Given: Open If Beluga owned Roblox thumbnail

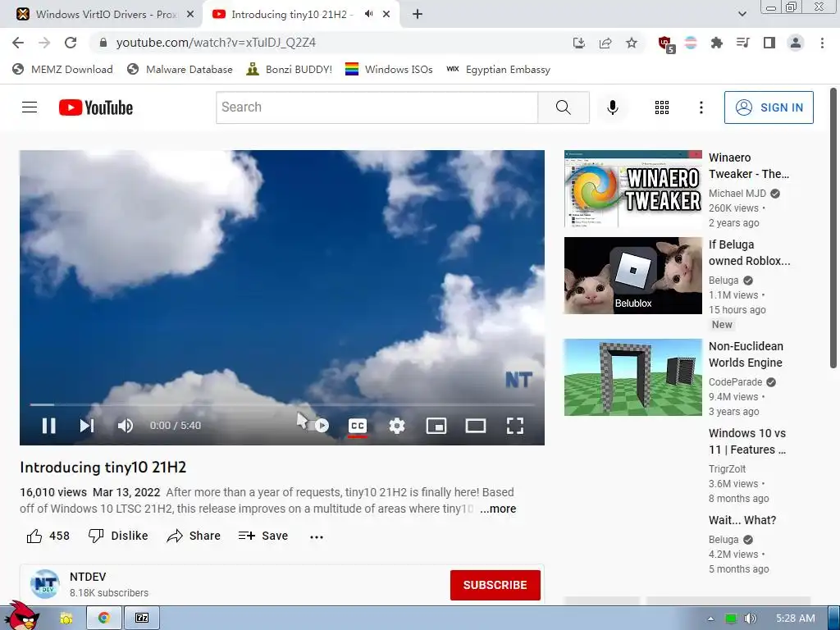Looking at the screenshot, I should point(632,276).
